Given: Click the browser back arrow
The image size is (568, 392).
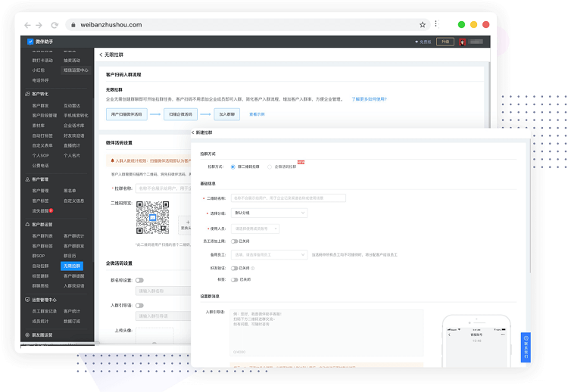Looking at the screenshot, I should 27,25.
